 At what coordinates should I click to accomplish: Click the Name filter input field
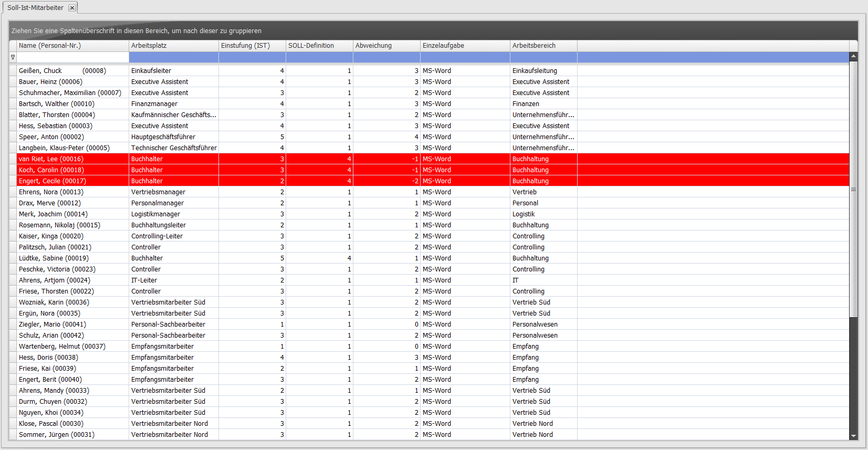pos(72,57)
